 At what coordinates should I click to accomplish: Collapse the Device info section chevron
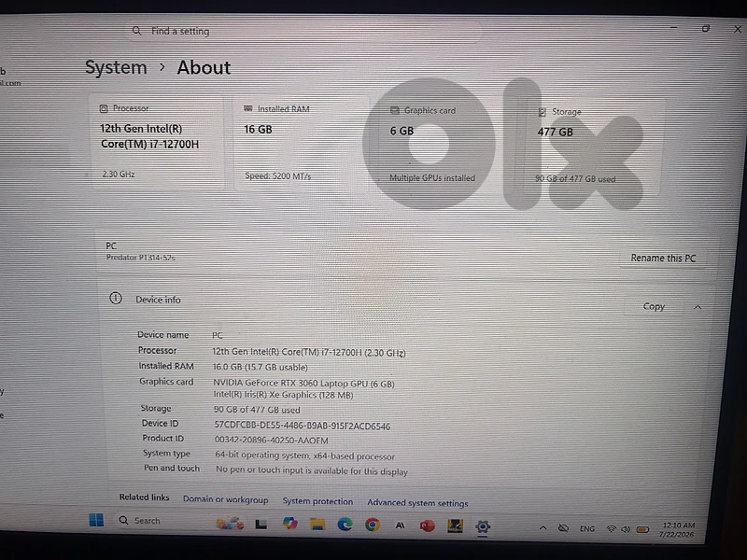(x=698, y=307)
